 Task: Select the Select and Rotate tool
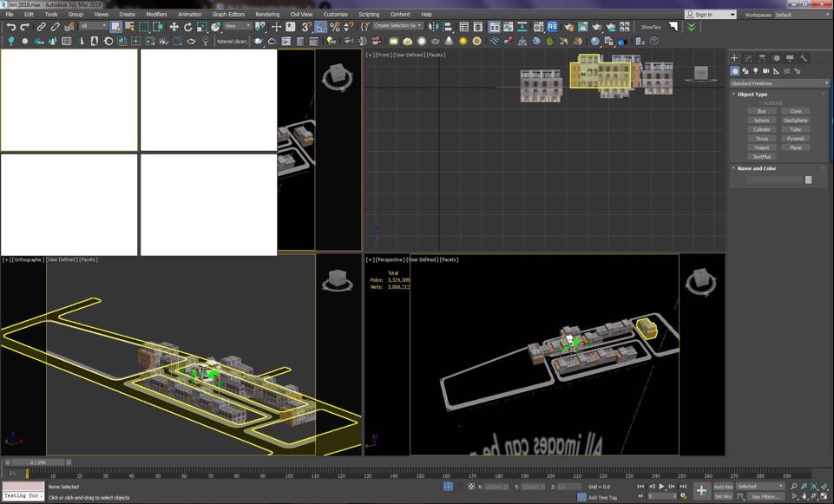[x=187, y=27]
